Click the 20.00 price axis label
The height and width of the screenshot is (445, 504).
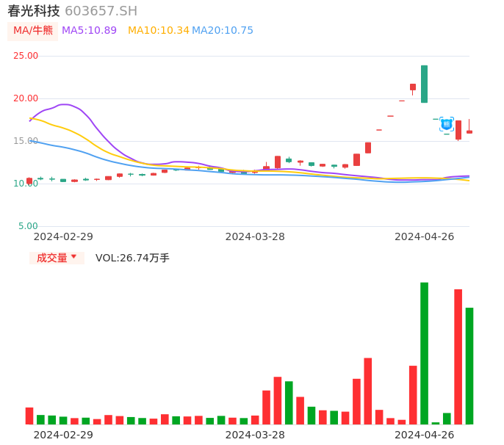[26, 98]
